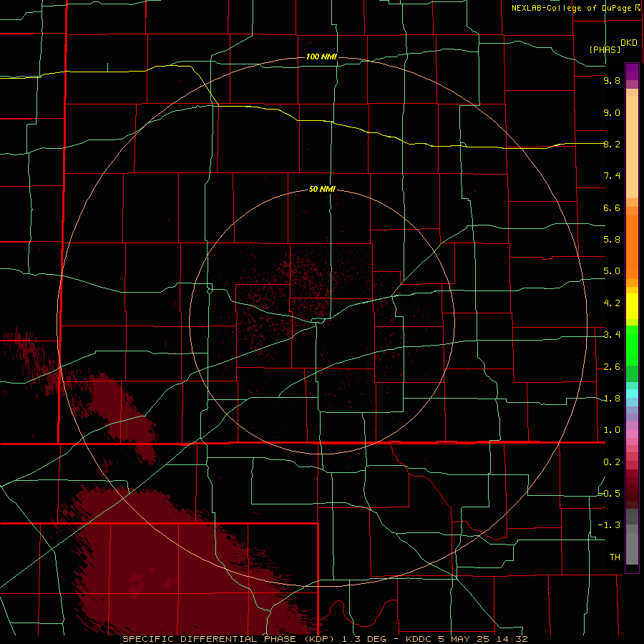Click the 3.4 scale value
Image resolution: width=644 pixels, height=644 pixels.
pos(612,335)
